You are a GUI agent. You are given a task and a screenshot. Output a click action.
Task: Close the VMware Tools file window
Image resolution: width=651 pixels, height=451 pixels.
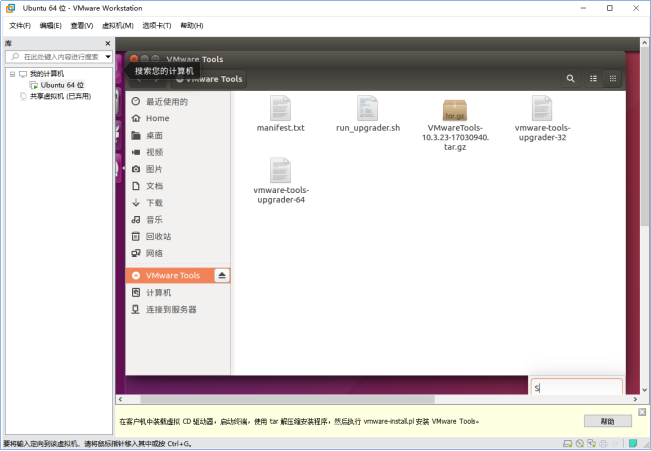pos(134,59)
